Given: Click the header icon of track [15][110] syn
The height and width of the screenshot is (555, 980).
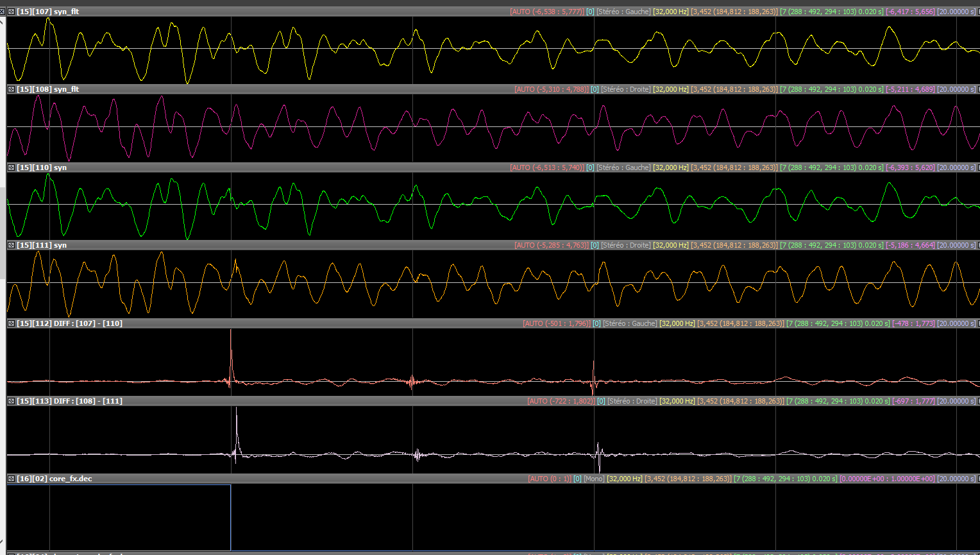Looking at the screenshot, I should pos(11,167).
